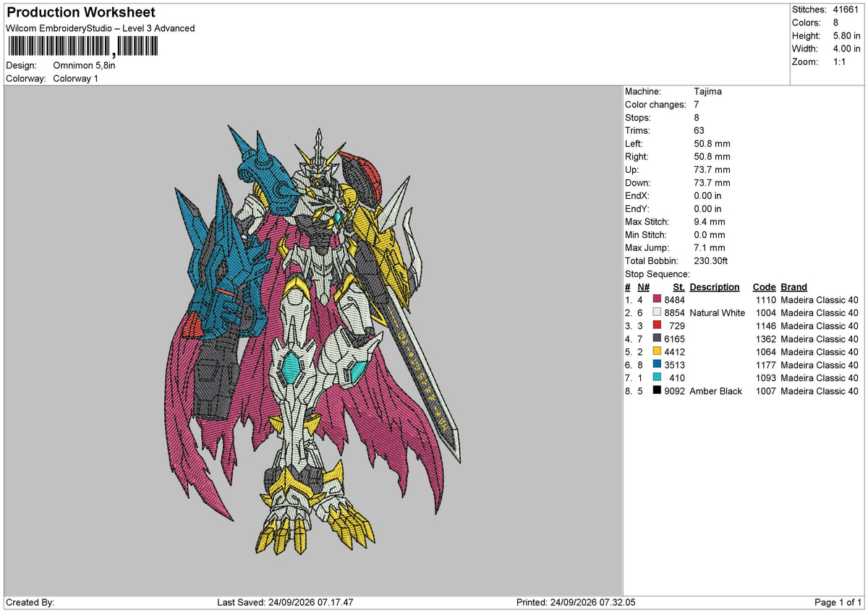Viewport: 868px width, 613px height.
Task: Click the 'St.' column header
Action: [678, 287]
